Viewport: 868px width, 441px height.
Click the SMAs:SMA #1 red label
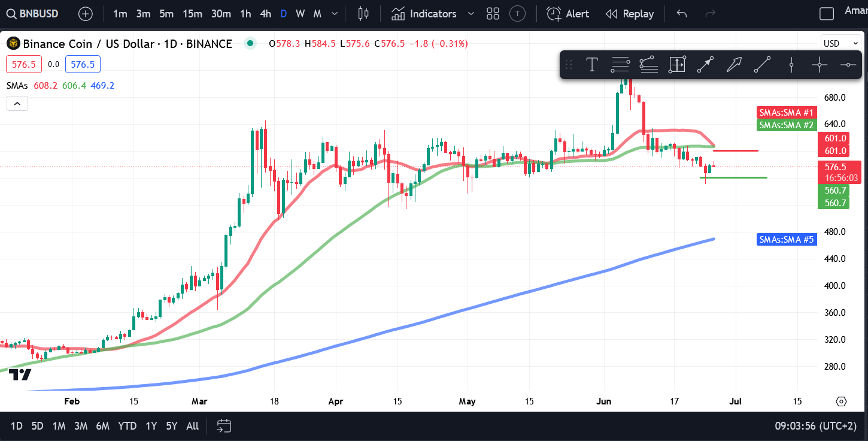[x=786, y=113]
